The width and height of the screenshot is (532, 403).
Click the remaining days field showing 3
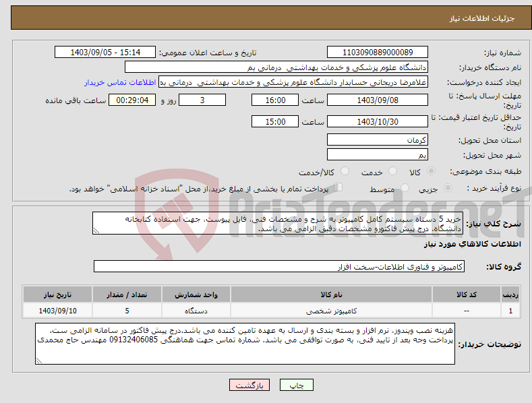202,100
